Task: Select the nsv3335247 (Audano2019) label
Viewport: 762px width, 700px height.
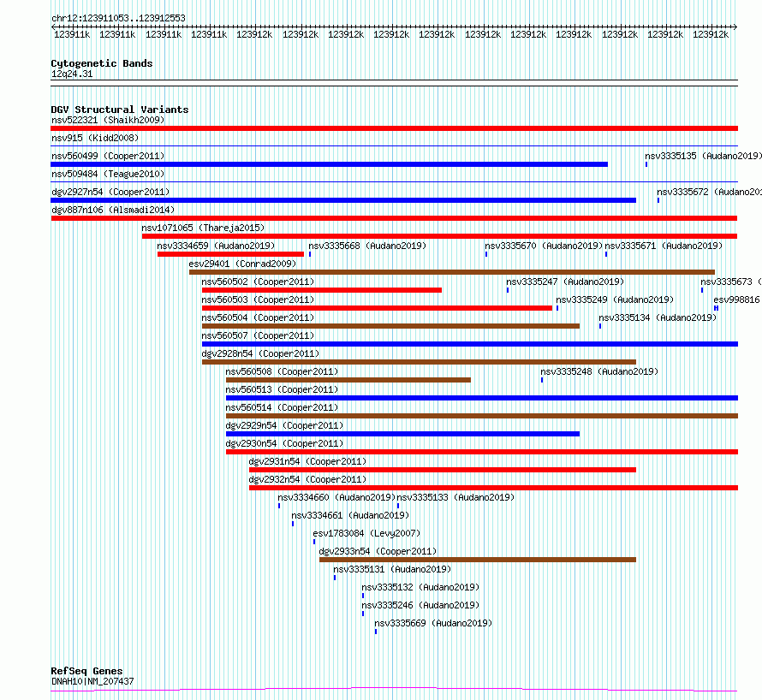Action: pos(565,282)
